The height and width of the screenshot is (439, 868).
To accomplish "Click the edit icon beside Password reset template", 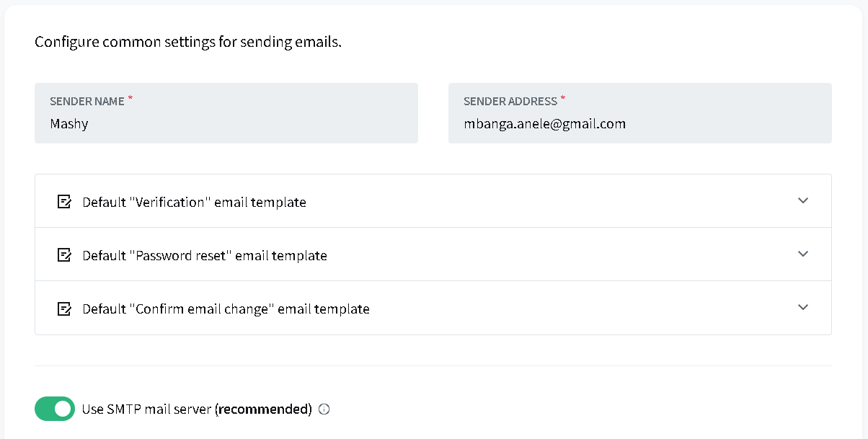I will 64,255.
